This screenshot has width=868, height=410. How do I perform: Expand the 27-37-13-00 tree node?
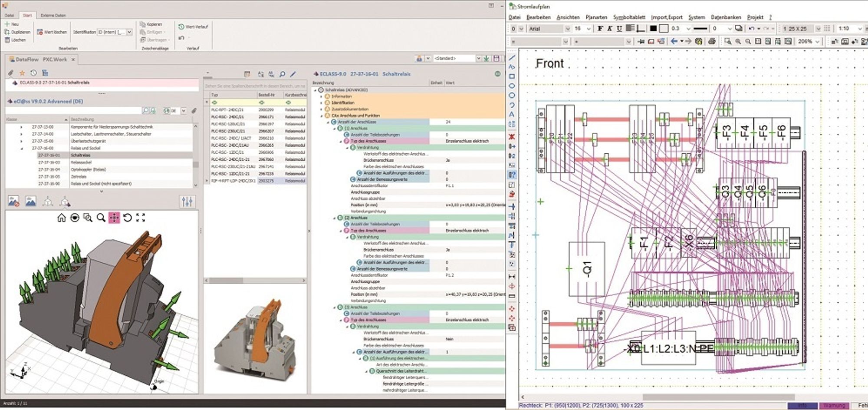point(21,127)
